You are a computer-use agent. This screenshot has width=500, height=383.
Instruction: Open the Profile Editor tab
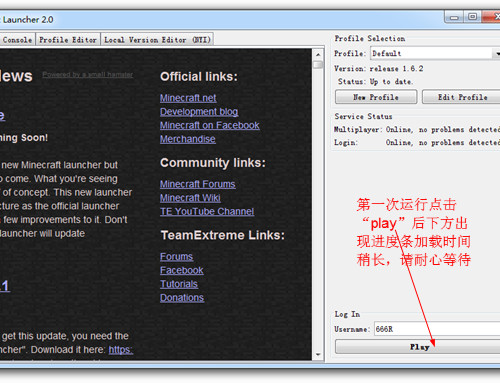coord(68,40)
